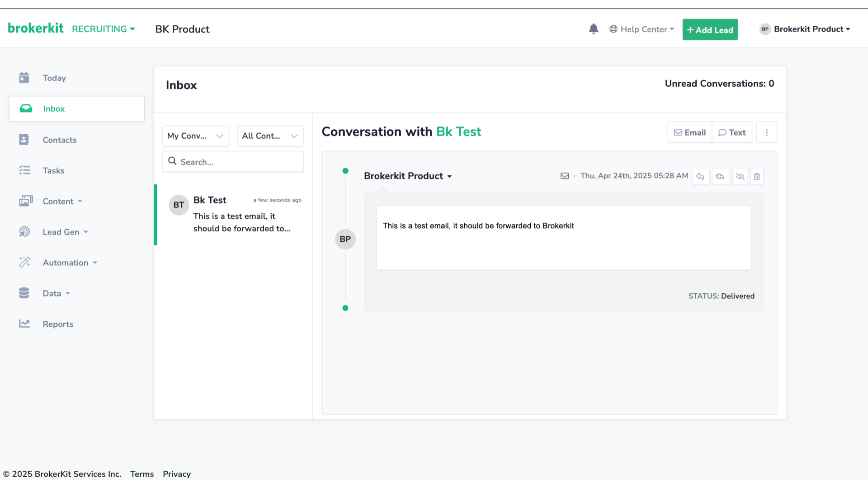Open the Reports page

[x=58, y=324]
